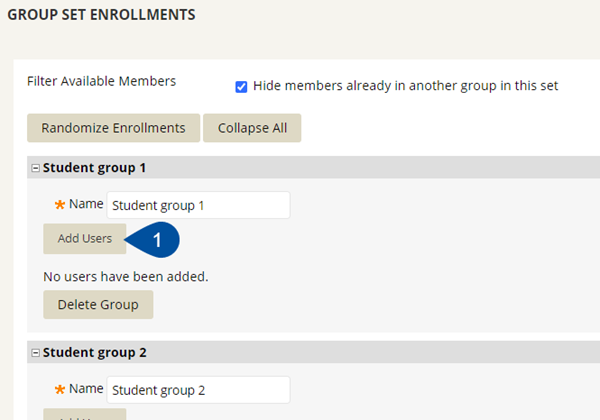The height and width of the screenshot is (420, 600).
Task: Click partially visible Add Users under group 2
Action: coord(85,414)
